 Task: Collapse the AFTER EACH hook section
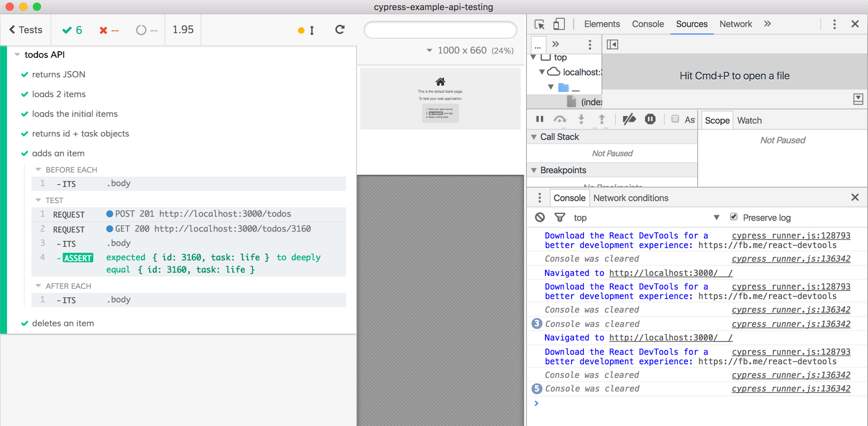(38, 286)
